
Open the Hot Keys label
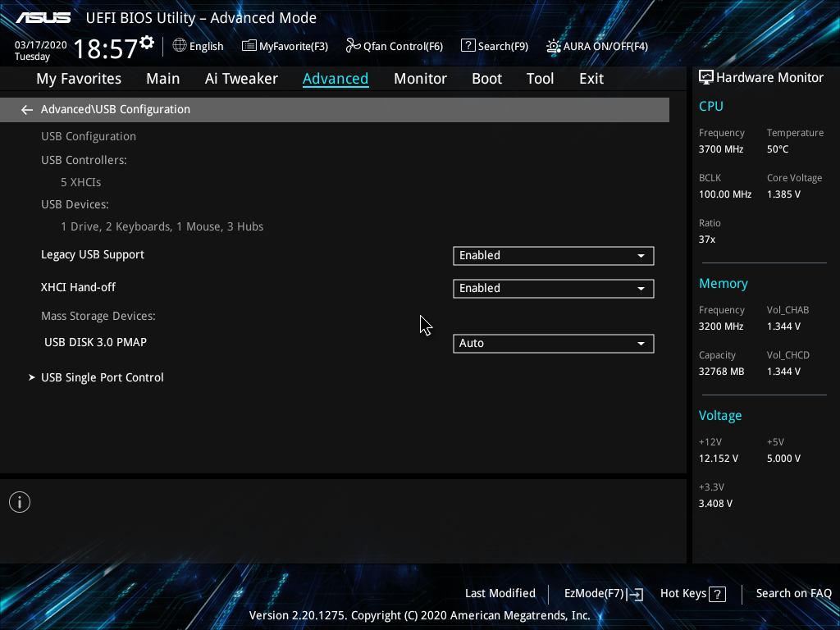[683, 594]
